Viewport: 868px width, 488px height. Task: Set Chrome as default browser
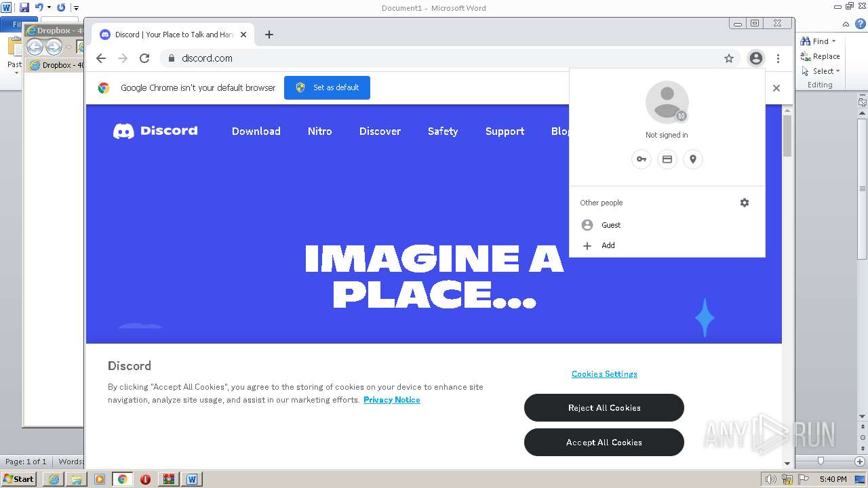coord(327,87)
